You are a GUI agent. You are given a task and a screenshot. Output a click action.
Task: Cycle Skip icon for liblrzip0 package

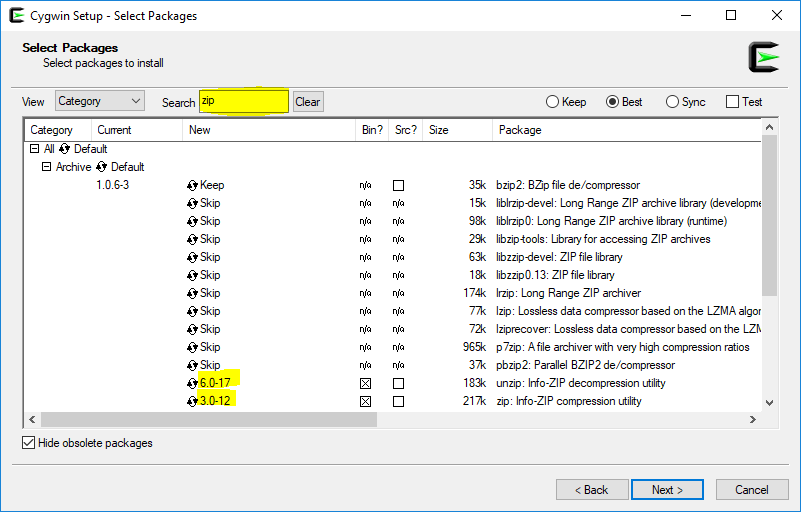tap(192, 221)
